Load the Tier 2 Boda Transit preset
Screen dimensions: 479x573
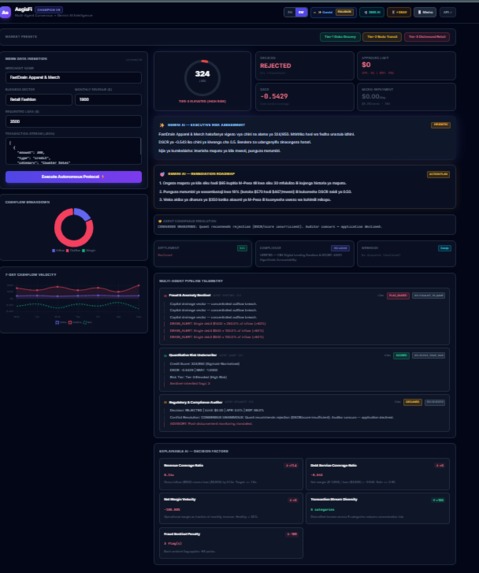[x=382, y=37]
